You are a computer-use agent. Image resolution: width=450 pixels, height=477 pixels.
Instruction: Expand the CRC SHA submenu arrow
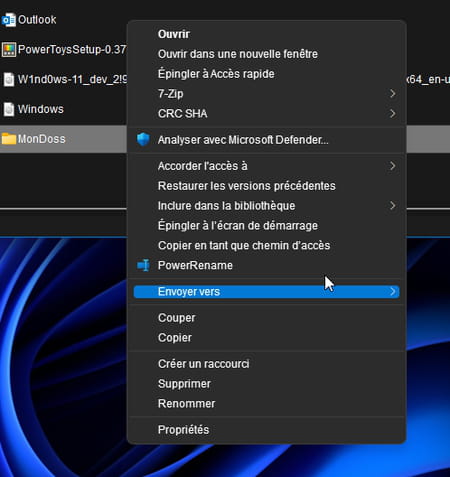point(393,114)
